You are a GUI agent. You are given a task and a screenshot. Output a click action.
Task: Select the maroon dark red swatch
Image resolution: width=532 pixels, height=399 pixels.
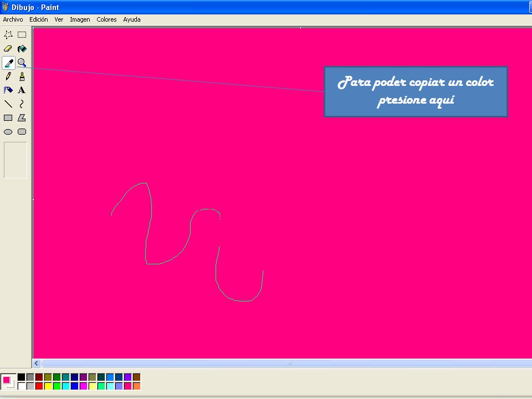coord(39,377)
